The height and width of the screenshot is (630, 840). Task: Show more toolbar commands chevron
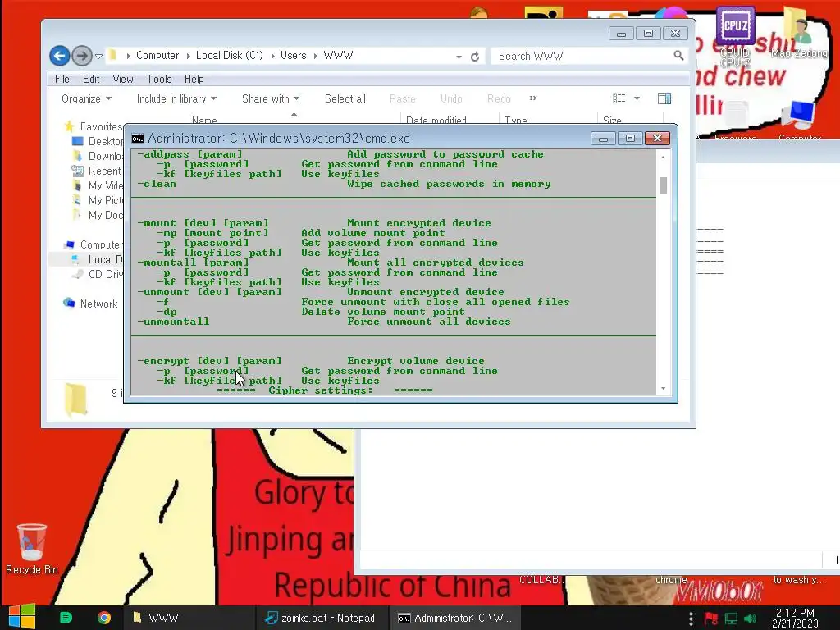(533, 98)
